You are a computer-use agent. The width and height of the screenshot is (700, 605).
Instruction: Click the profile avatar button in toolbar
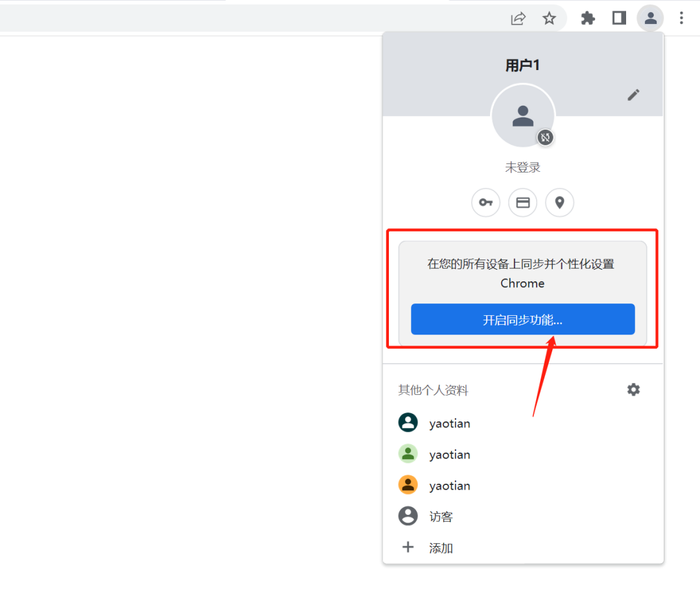click(650, 18)
